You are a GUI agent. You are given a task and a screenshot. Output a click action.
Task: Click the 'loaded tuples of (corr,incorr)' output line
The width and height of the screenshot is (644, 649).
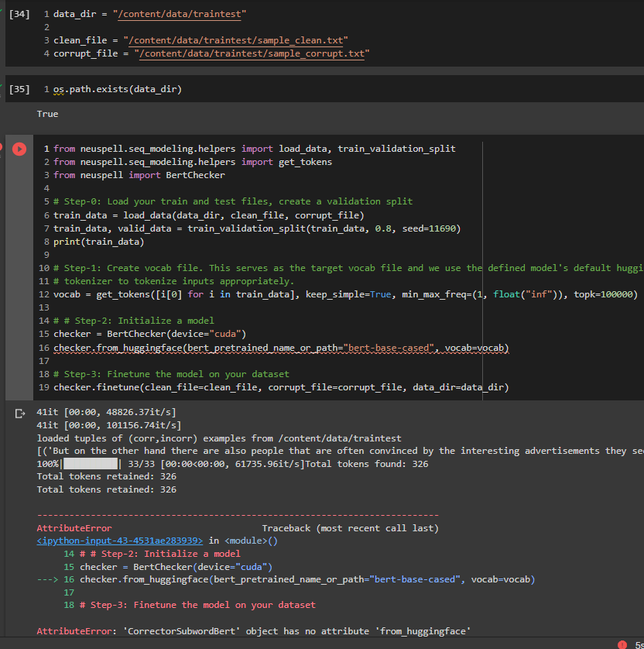tap(219, 438)
